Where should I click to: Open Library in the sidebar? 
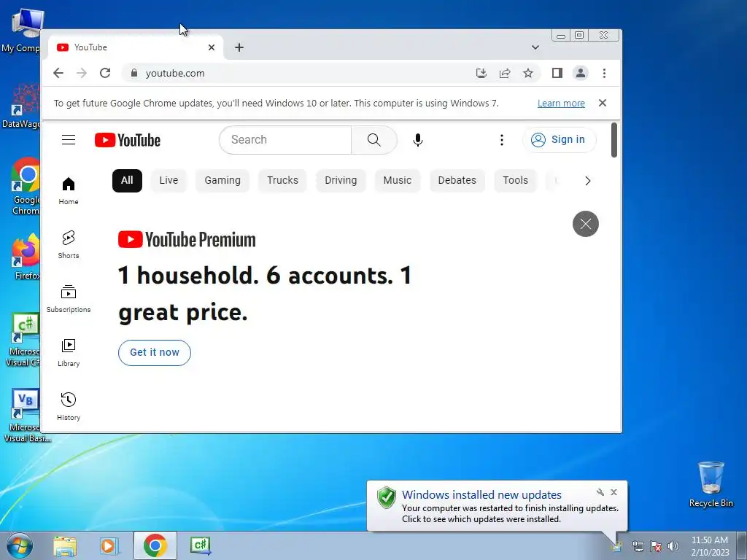click(69, 352)
